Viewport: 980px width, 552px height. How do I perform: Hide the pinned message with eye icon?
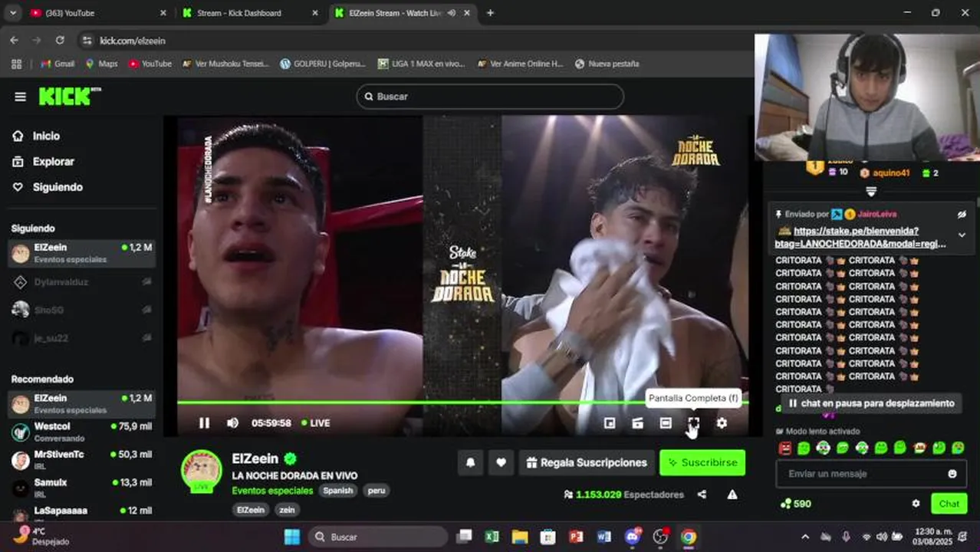[x=962, y=214]
